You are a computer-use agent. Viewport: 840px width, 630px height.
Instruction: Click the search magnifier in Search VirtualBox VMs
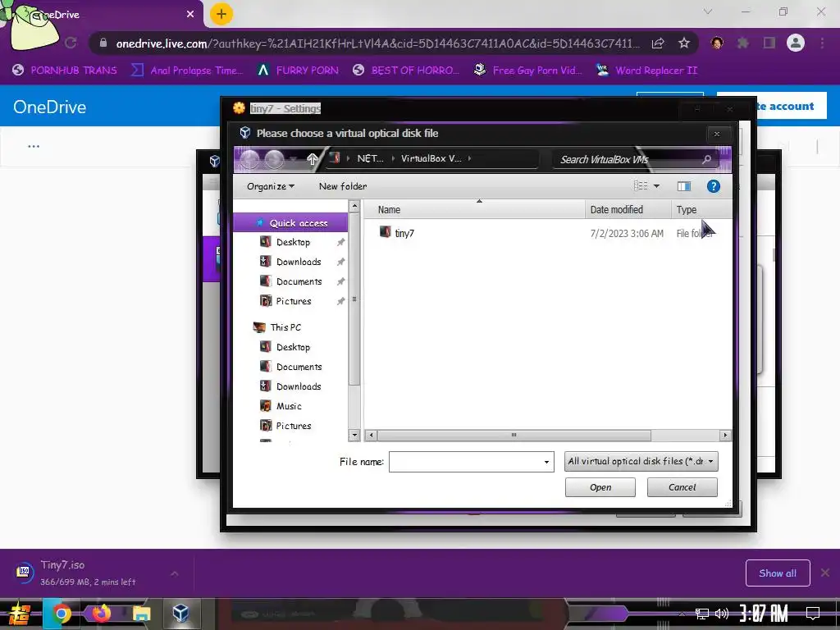tap(706, 159)
